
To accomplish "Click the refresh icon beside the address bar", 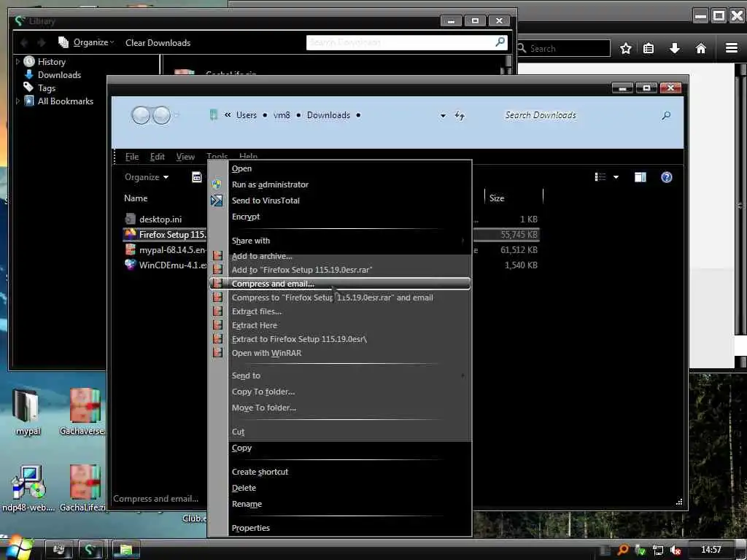I will [460, 115].
